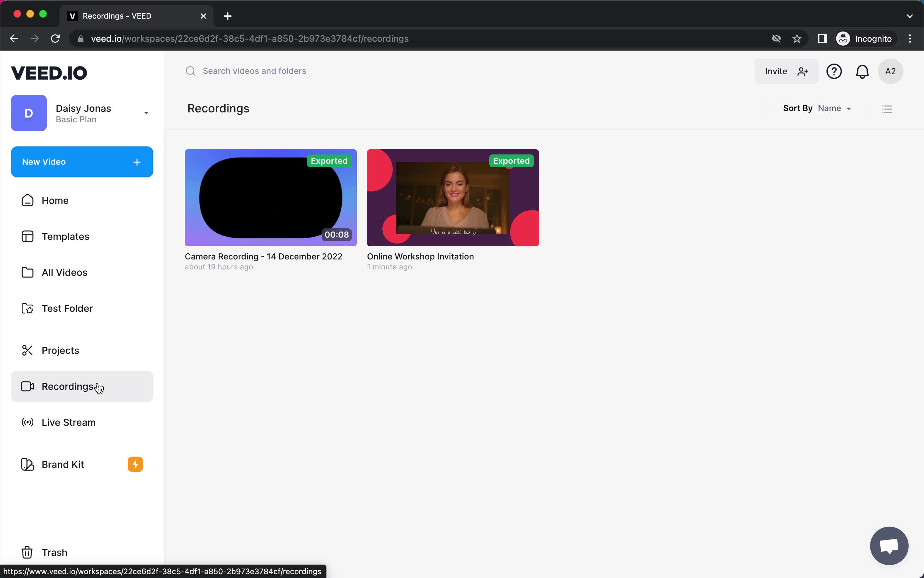
Task: Click the Daisy Jonas workspace avatar
Action: coord(29,113)
